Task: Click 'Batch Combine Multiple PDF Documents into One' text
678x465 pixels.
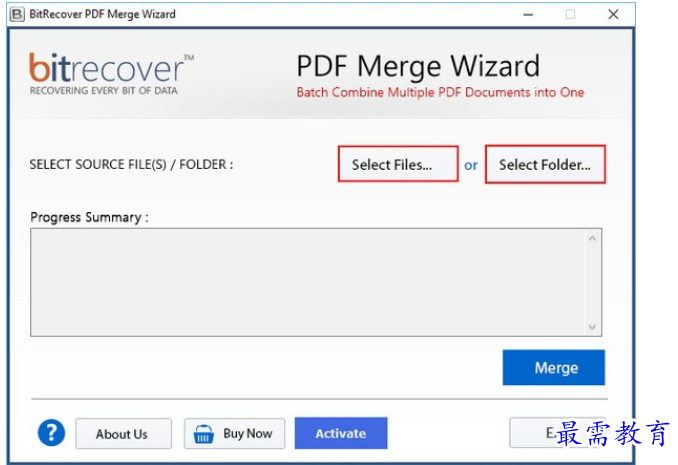Action: 440,92
